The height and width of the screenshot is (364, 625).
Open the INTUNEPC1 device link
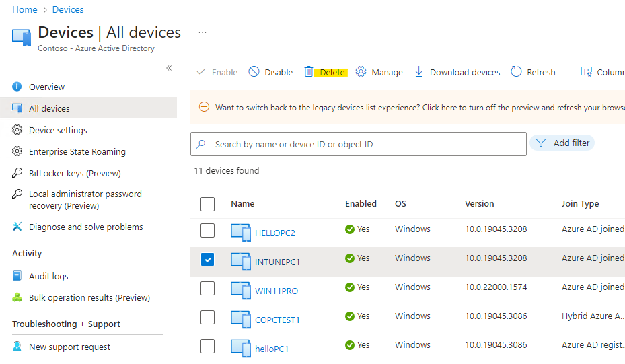pyautogui.click(x=277, y=262)
